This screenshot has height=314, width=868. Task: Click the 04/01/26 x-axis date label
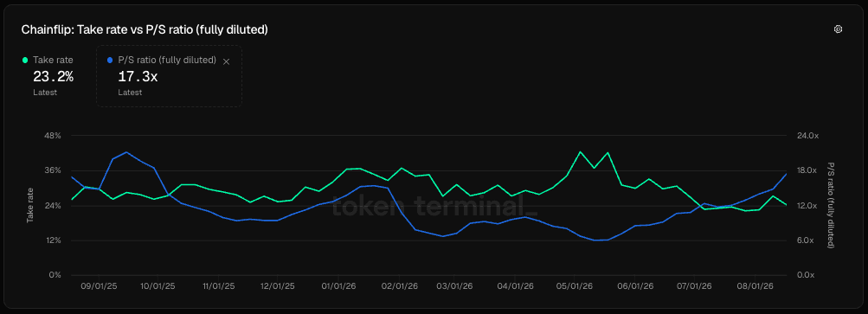tap(515, 286)
